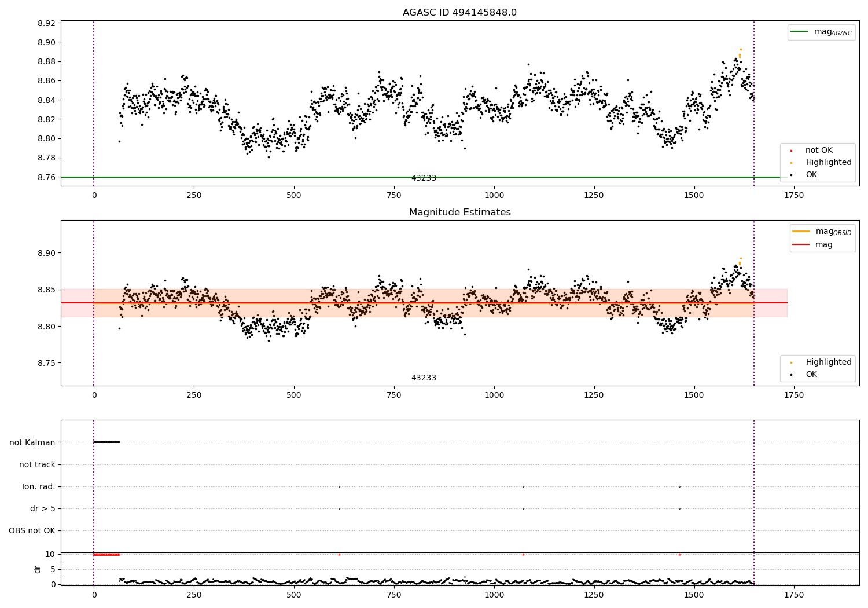Click y-axis tick '8.88' in top plot
The image size is (868, 608).
(x=46, y=62)
